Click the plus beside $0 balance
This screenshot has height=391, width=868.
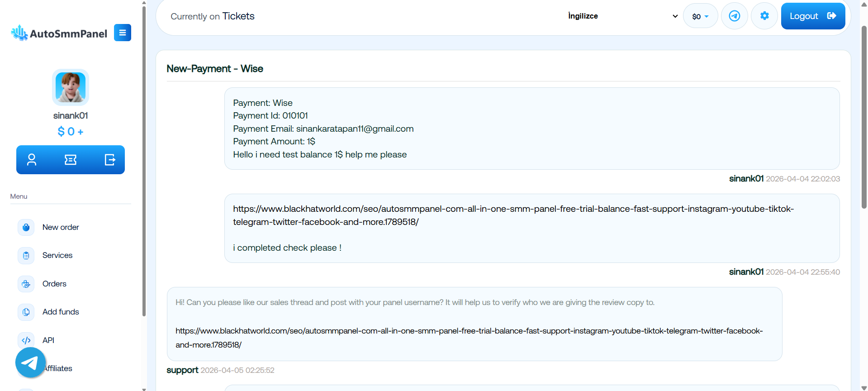point(81,132)
